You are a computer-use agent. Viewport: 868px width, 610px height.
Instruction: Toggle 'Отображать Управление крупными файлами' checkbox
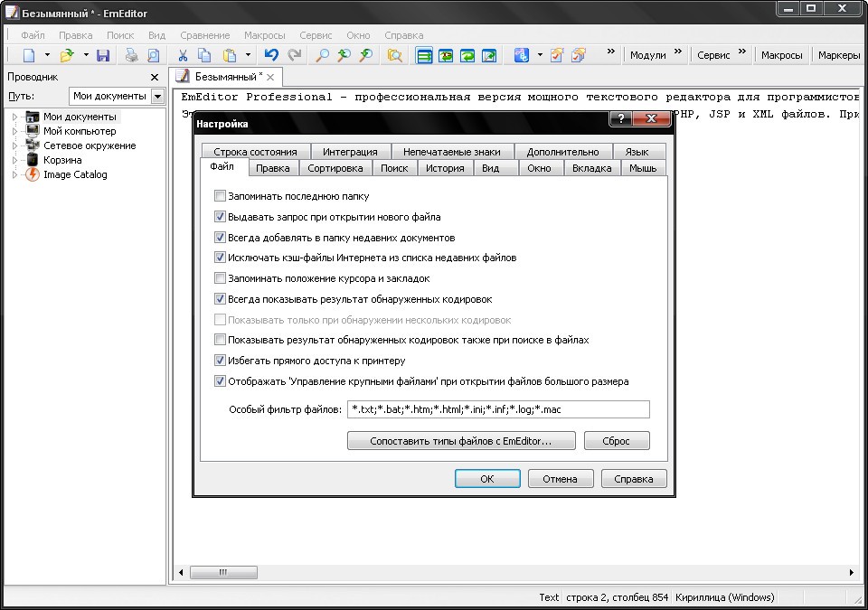220,381
